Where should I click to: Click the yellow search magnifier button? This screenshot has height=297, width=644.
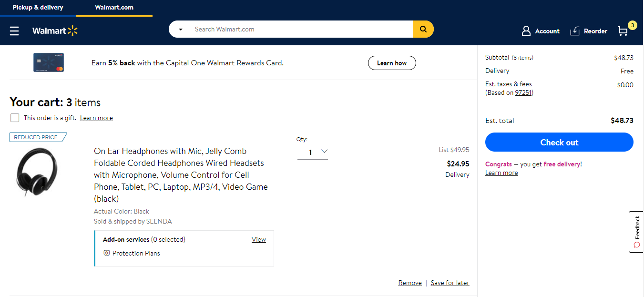tap(423, 29)
